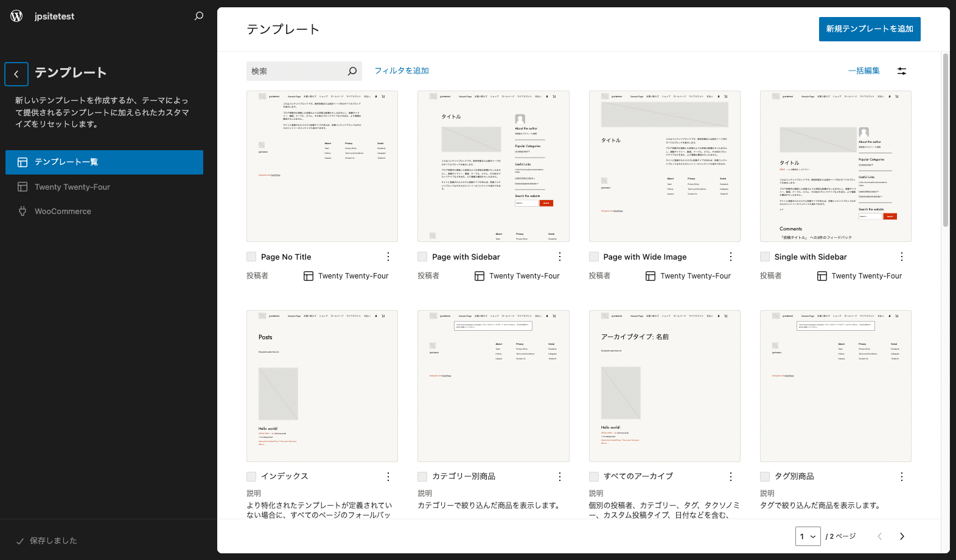Image resolution: width=956 pixels, height=560 pixels.
Task: Open the Page with Sidebar preview thumbnail
Action: [494, 167]
